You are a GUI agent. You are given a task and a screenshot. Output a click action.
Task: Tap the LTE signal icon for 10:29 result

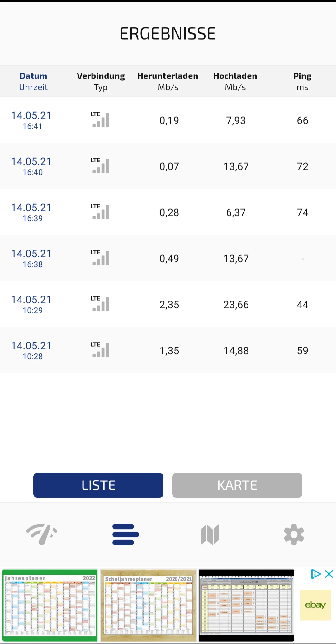click(x=100, y=304)
